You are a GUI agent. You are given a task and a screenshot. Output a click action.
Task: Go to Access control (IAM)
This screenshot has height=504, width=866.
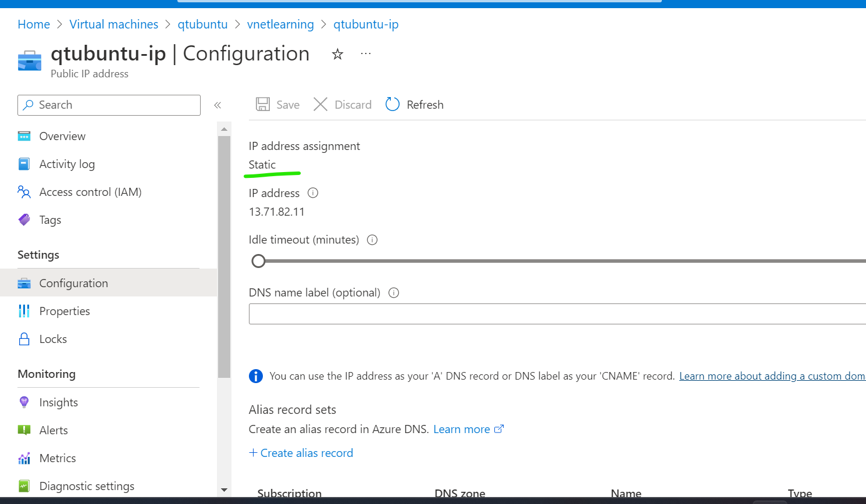tap(90, 192)
